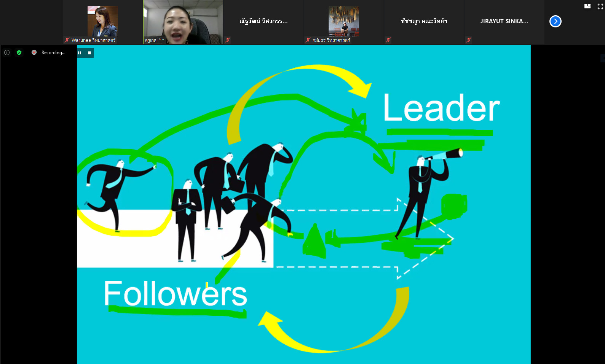This screenshot has width=605, height=364.
Task: Click the green encryption shield icon
Action: (x=19, y=52)
